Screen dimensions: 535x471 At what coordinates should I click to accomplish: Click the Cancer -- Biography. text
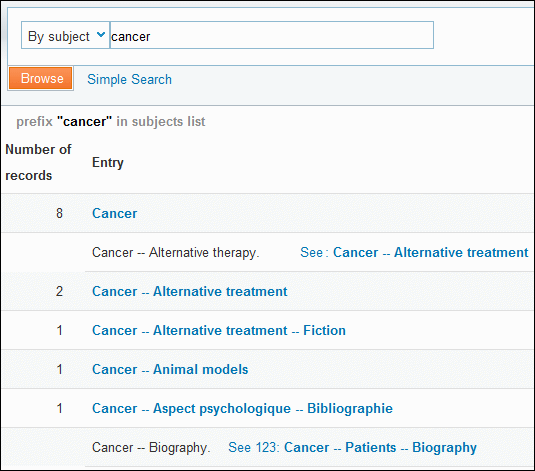point(151,447)
